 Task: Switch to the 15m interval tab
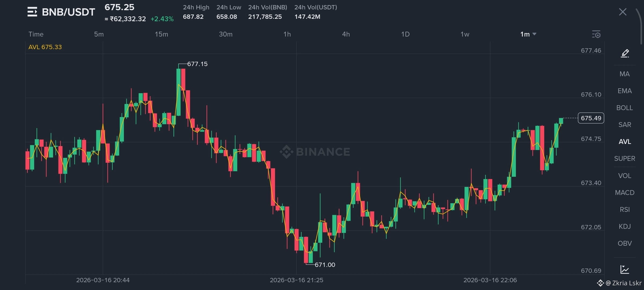click(161, 34)
